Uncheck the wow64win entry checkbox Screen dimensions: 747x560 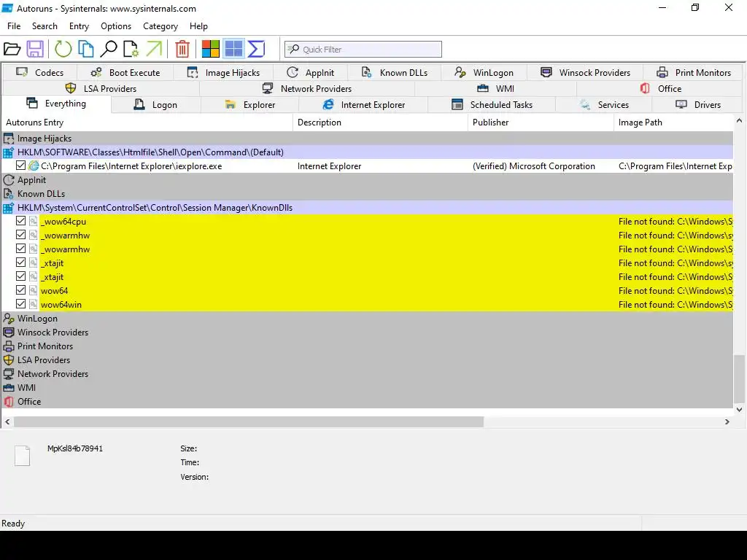tap(20, 303)
